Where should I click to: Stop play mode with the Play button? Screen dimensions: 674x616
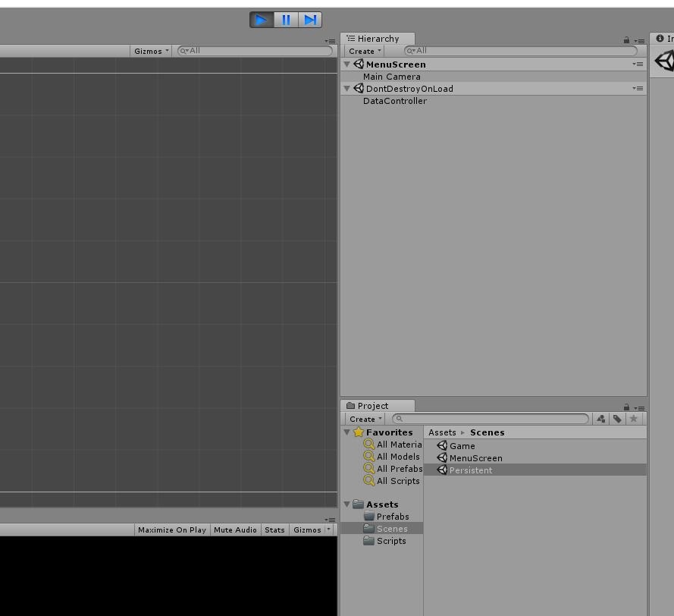pos(262,20)
